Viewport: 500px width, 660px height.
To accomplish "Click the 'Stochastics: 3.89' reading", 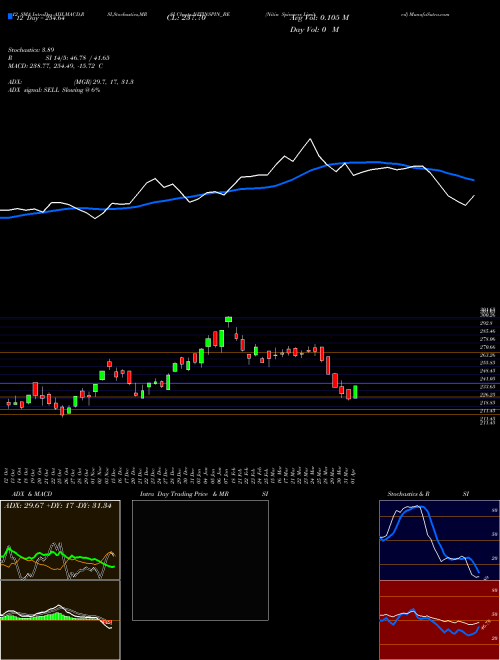I will pos(31,50).
